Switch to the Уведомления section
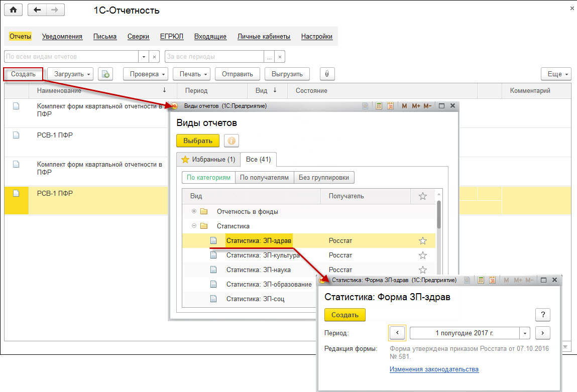The width and height of the screenshot is (577, 392). click(62, 37)
